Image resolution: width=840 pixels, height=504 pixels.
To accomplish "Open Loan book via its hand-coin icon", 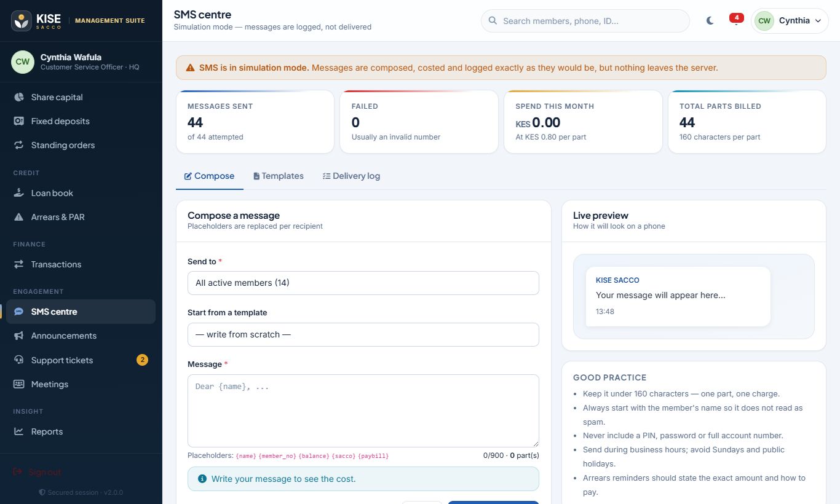I will 18,193.
